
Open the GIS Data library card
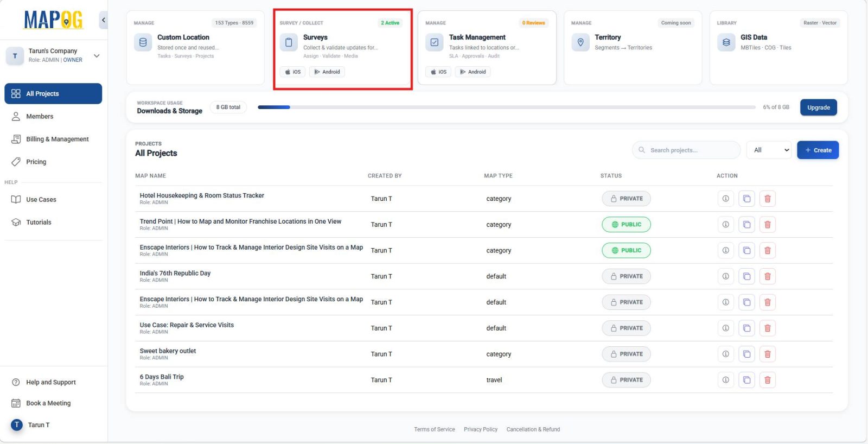tap(778, 48)
